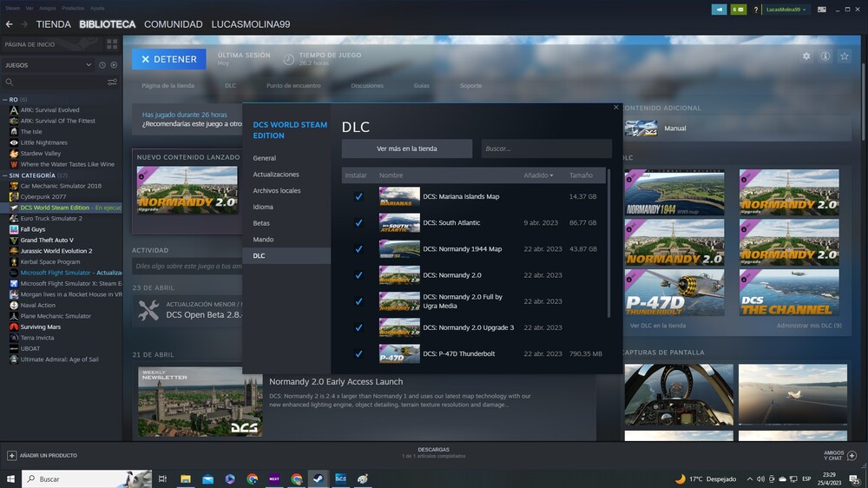Open Windows Start menu
Screen dimensions: 868x488
point(10,478)
